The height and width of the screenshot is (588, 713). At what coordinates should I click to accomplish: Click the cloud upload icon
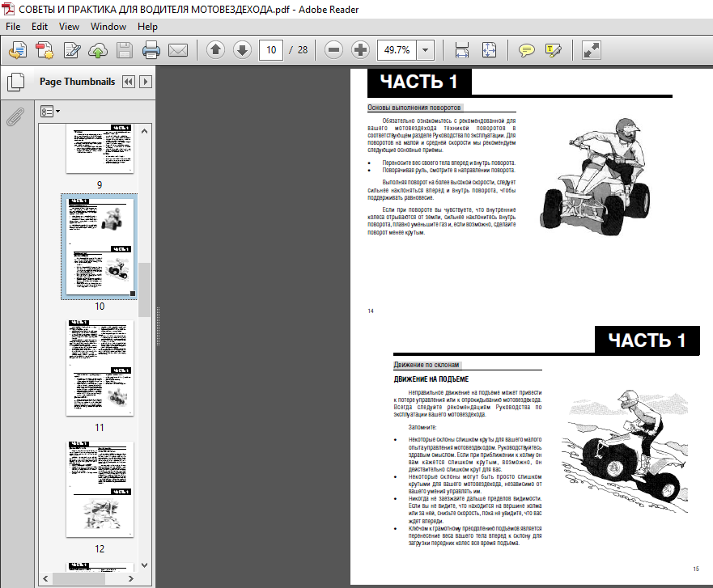98,50
